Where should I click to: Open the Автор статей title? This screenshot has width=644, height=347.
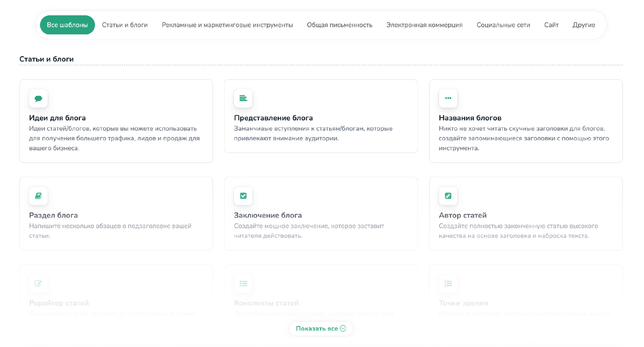(x=463, y=215)
